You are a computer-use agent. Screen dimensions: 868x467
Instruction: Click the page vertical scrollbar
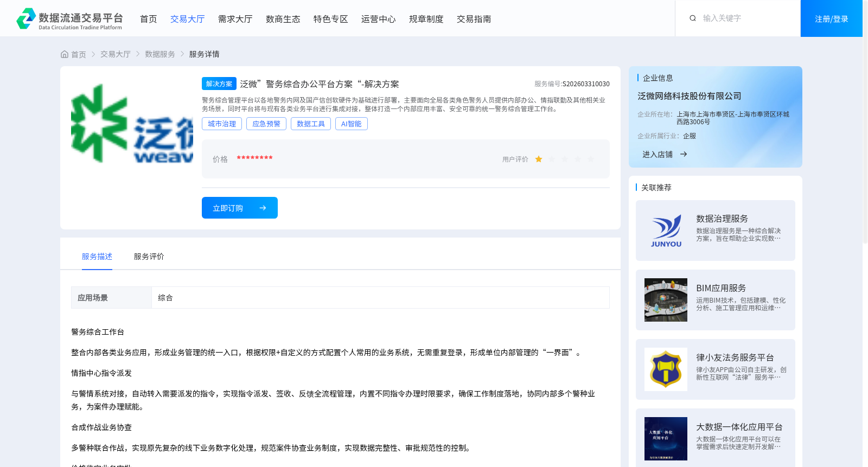tap(865, 122)
